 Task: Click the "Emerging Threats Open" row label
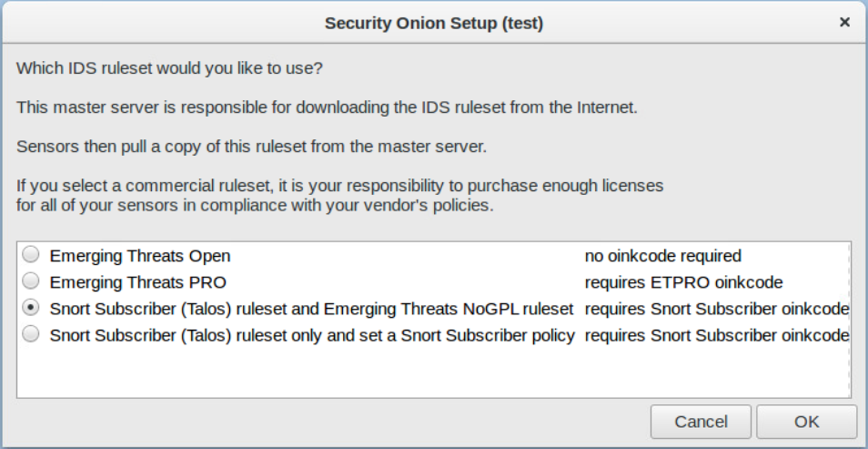pyautogui.click(x=140, y=256)
